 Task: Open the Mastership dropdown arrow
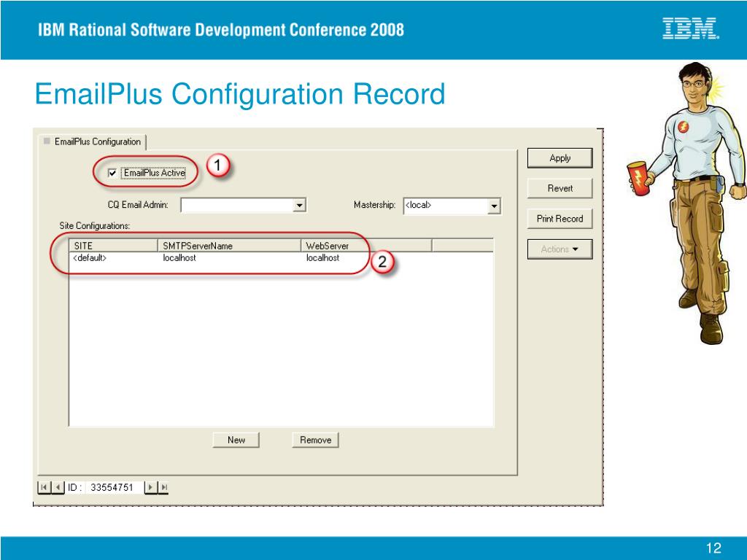494,206
